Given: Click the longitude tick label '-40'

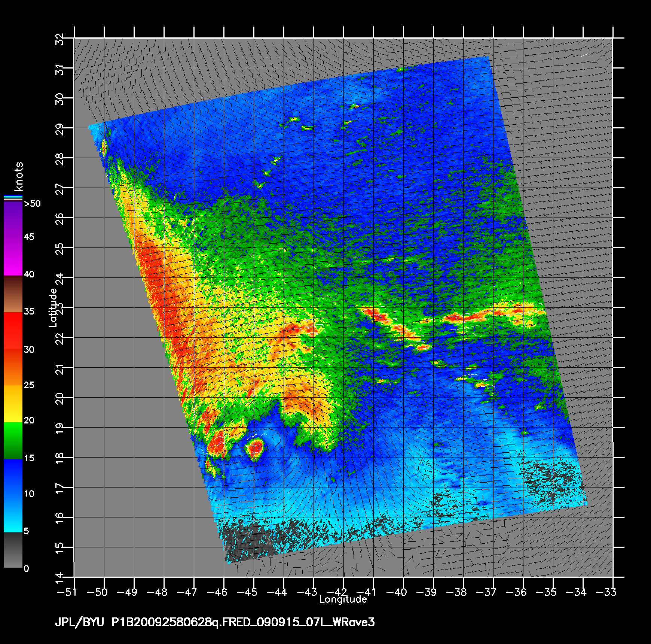Looking at the screenshot, I should (397, 592).
